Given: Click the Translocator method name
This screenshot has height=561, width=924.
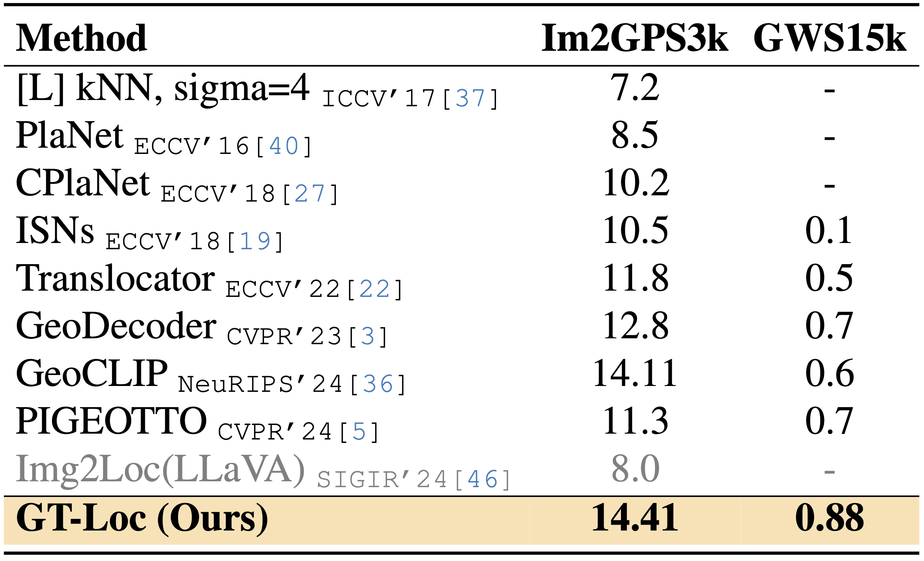Looking at the screenshot, I should 115,278.
